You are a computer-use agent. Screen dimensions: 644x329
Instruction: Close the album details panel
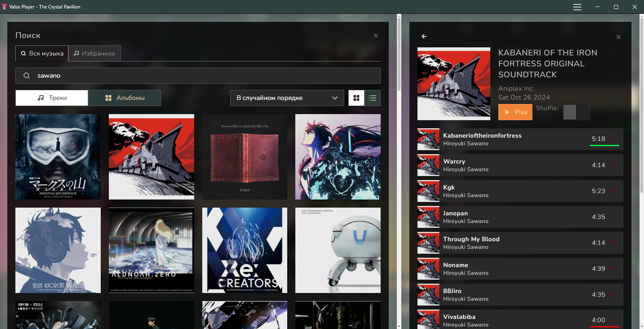(x=618, y=37)
